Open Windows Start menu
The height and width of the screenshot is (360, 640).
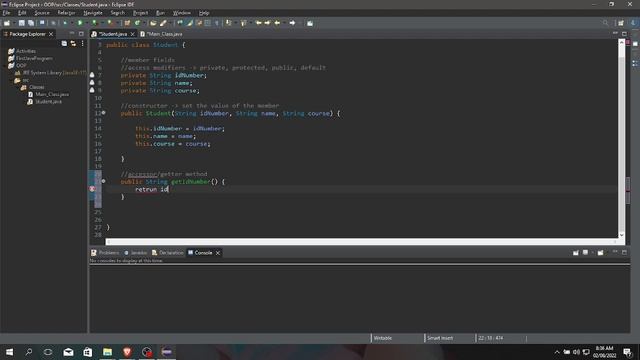pos(9,352)
